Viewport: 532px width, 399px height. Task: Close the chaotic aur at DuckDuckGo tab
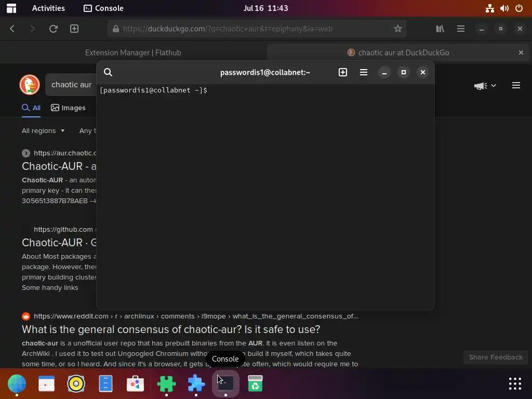pyautogui.click(x=521, y=52)
